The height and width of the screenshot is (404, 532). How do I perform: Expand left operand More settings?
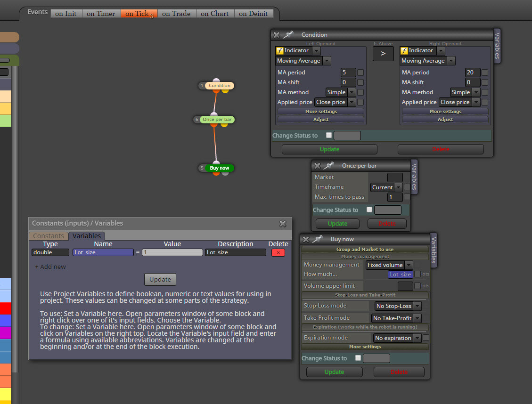click(321, 111)
